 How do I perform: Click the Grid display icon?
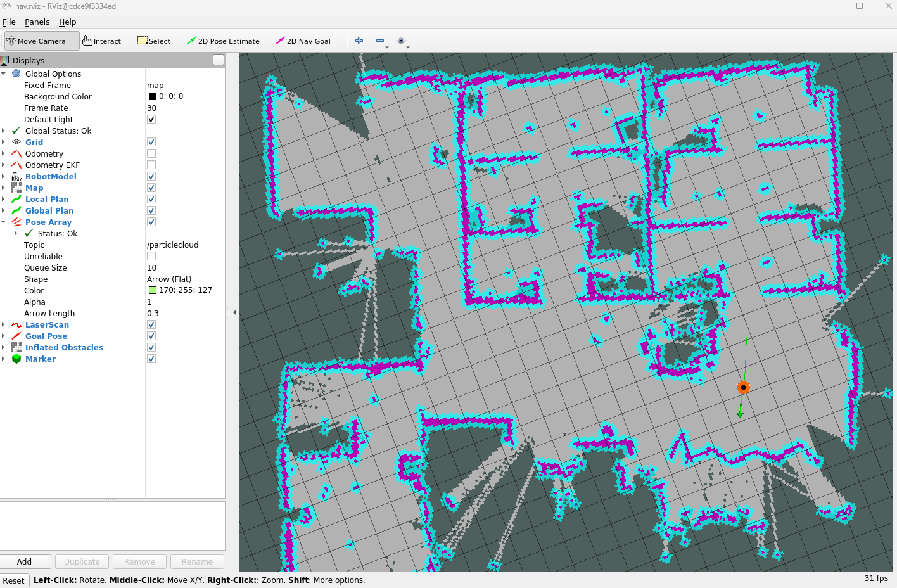click(x=16, y=142)
